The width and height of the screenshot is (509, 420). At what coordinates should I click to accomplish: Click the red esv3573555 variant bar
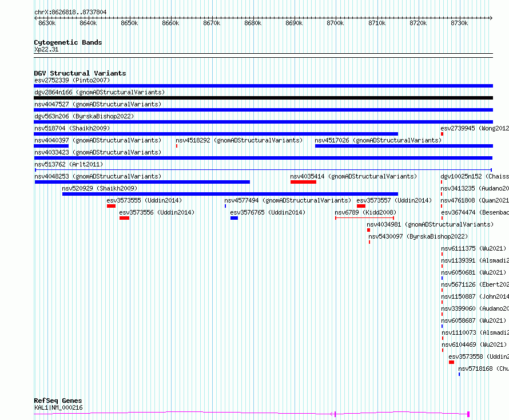tap(112, 206)
